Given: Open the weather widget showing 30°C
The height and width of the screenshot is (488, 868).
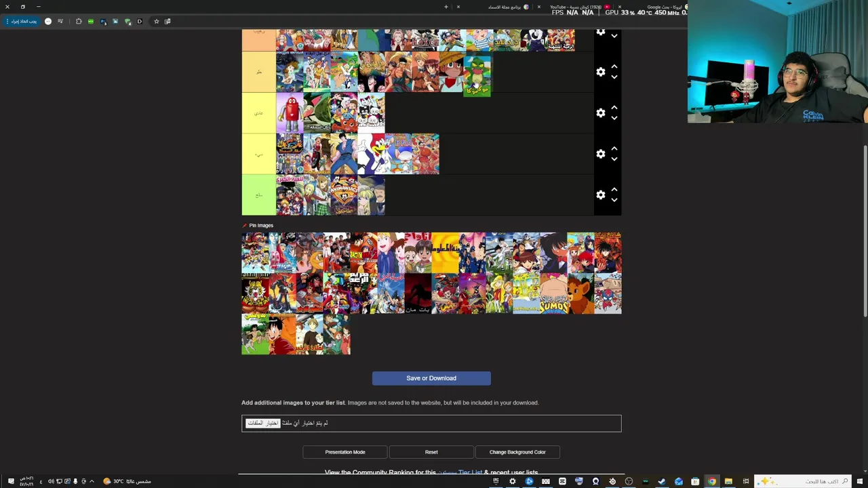Looking at the screenshot, I should (x=127, y=481).
